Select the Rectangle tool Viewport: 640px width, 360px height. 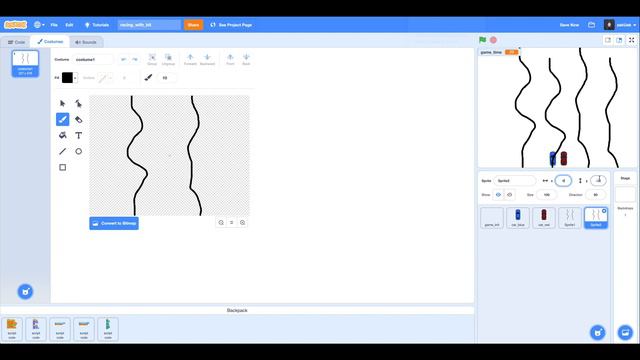[x=62, y=167]
